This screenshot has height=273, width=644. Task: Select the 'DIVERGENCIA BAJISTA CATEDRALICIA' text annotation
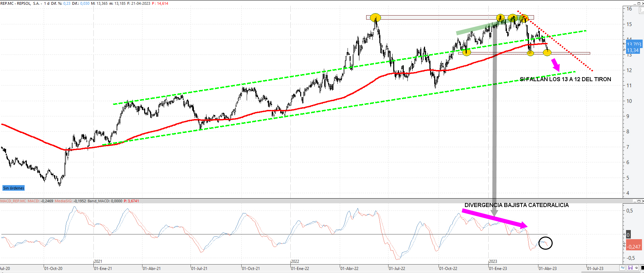[516, 205]
